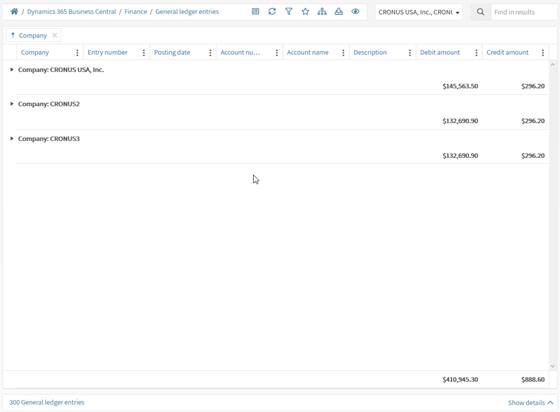Viewport: 560px width, 412px height.
Task: Sort by Entry number column header
Action: point(108,52)
